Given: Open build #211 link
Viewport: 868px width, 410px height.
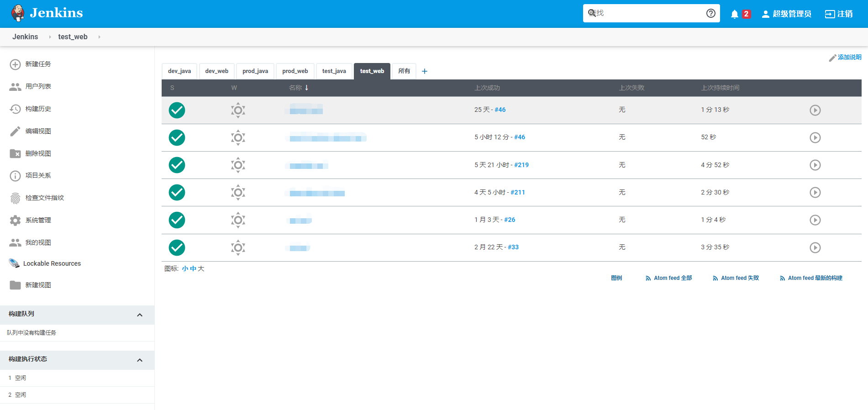Looking at the screenshot, I should [517, 193].
